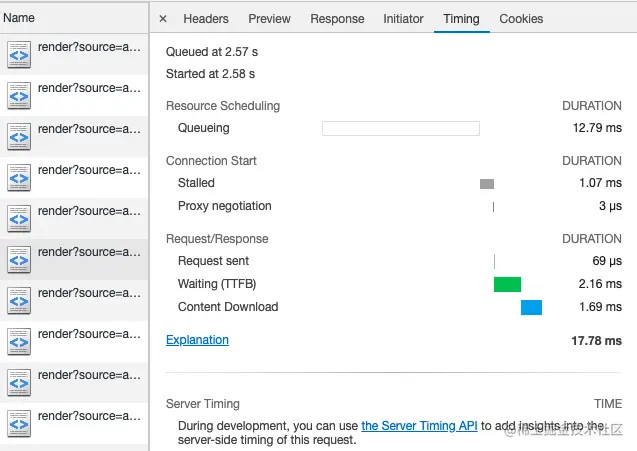Viewport: 637px width, 451px height.
Task: Select the 'Queued at 2.57 s' text
Action: point(212,52)
